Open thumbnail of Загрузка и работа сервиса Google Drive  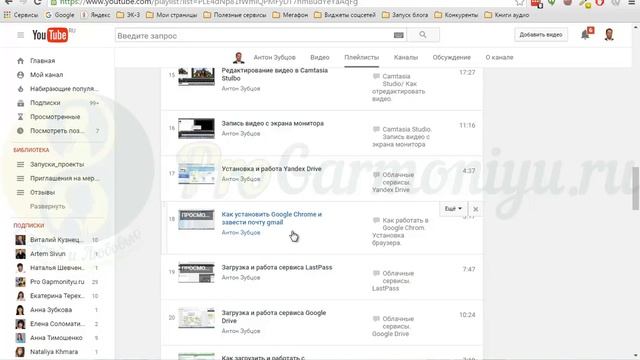tap(196, 318)
